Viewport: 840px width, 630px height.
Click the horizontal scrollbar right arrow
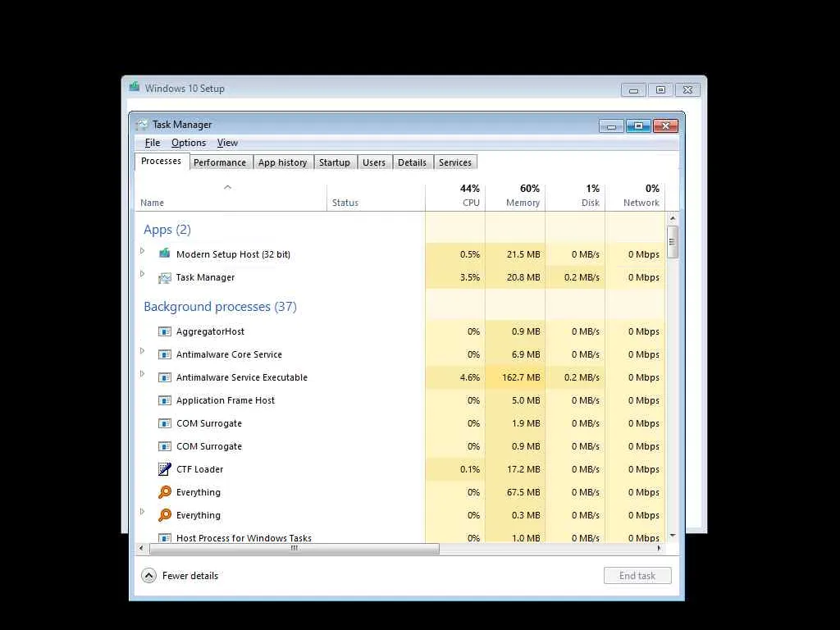tap(659, 549)
